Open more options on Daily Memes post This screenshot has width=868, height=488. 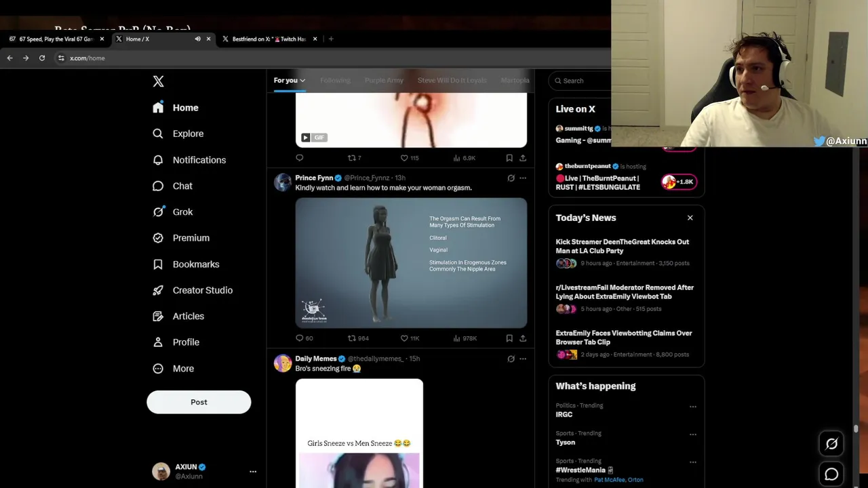point(523,359)
